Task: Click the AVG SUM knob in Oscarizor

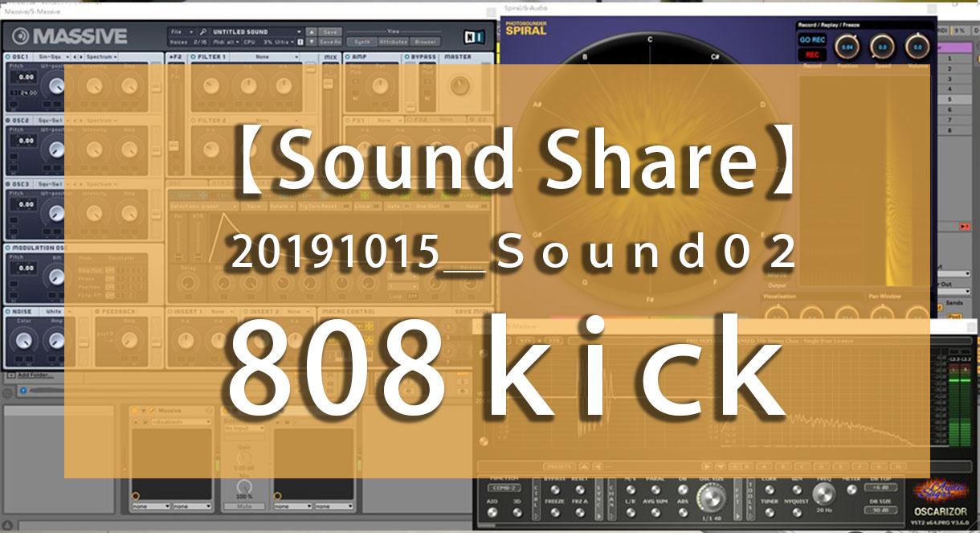Action: [x=655, y=513]
